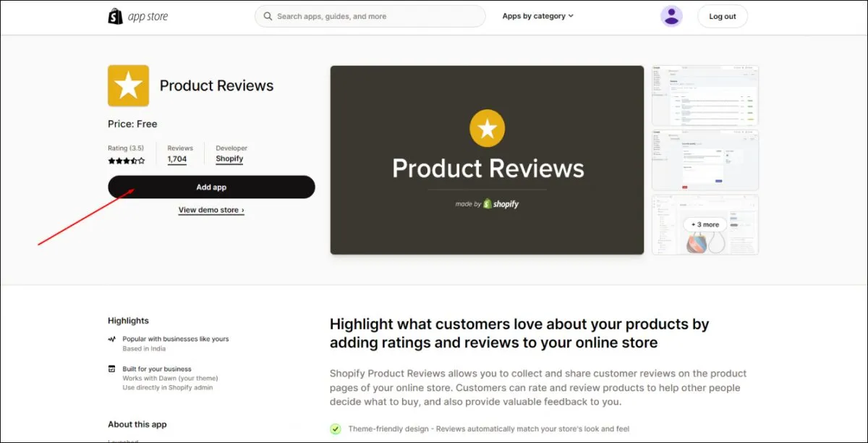Screen dimensions: 868x443
Task: Click the Add app button
Action: (x=211, y=187)
